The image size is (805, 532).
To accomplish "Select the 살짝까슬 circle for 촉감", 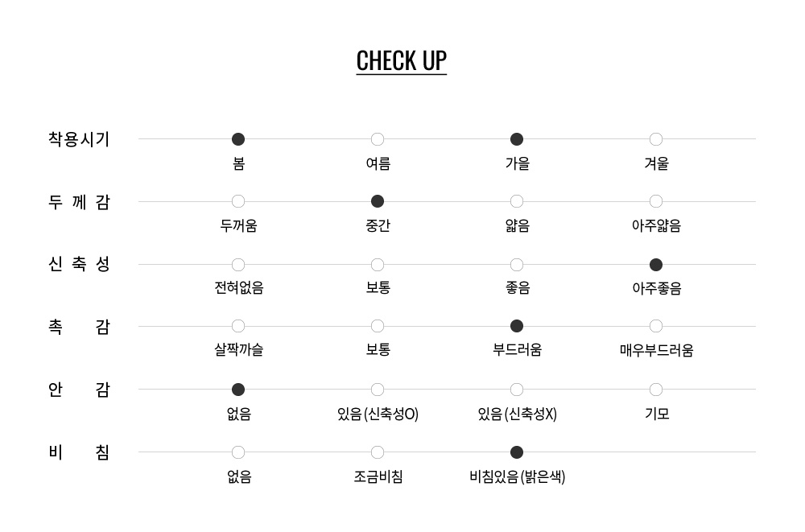I will click(238, 326).
